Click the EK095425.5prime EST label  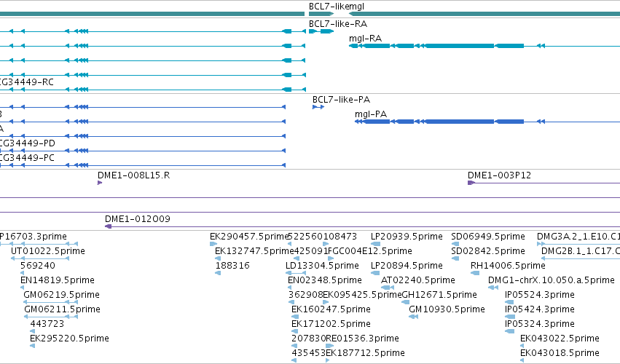point(363,295)
